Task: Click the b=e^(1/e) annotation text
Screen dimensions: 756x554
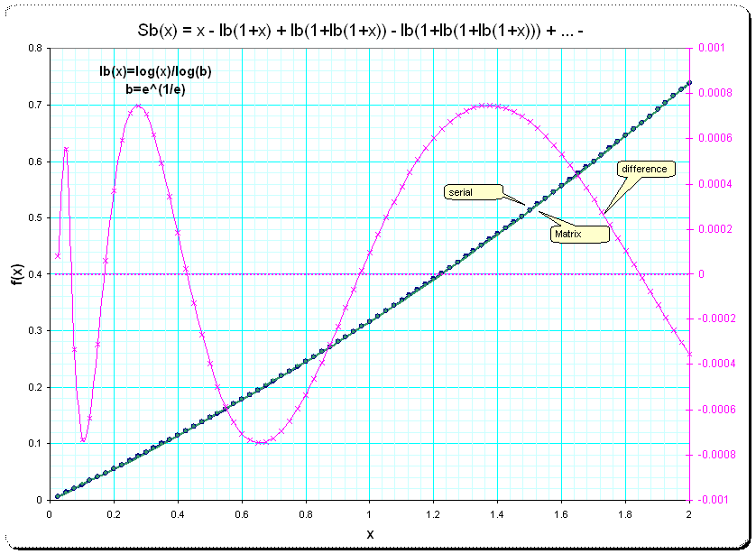Action: [156, 88]
